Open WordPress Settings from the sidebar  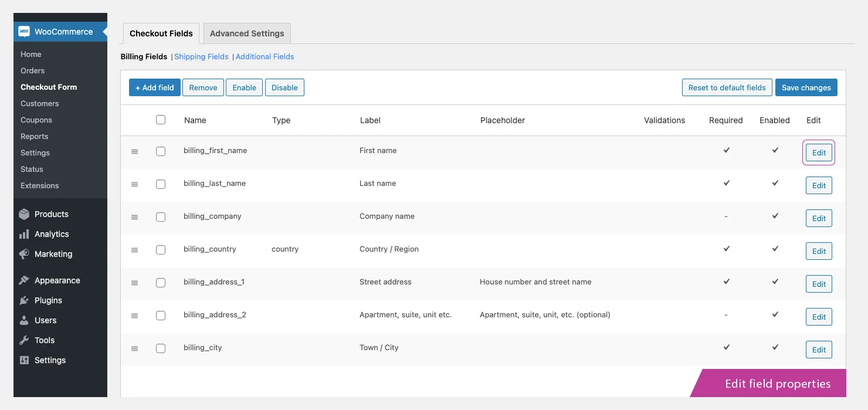[50, 360]
